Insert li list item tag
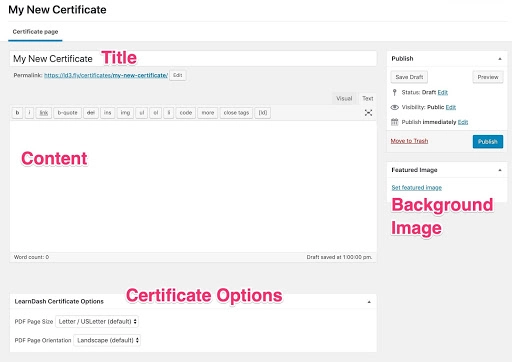Screen dimensions: 512x362 (x=169, y=113)
